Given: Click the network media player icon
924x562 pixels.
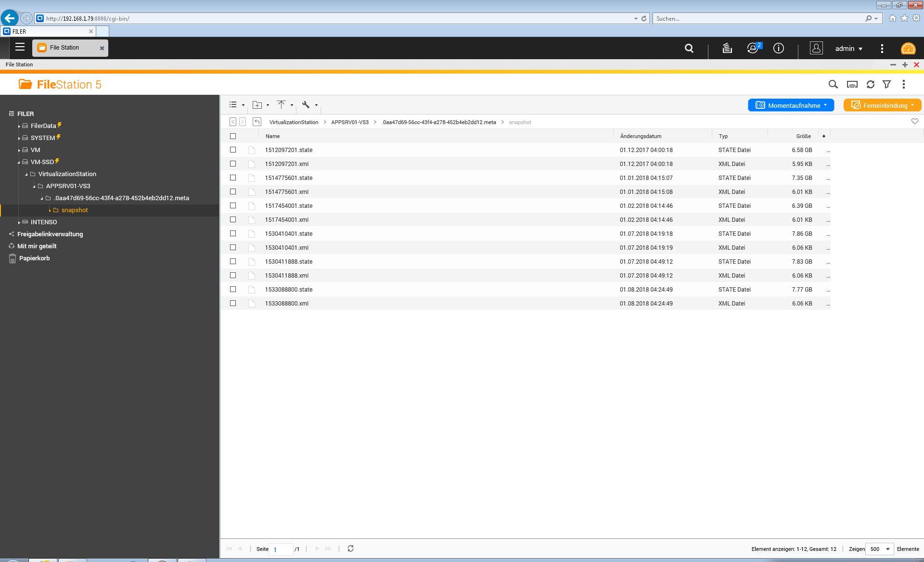Looking at the screenshot, I should 852,84.
